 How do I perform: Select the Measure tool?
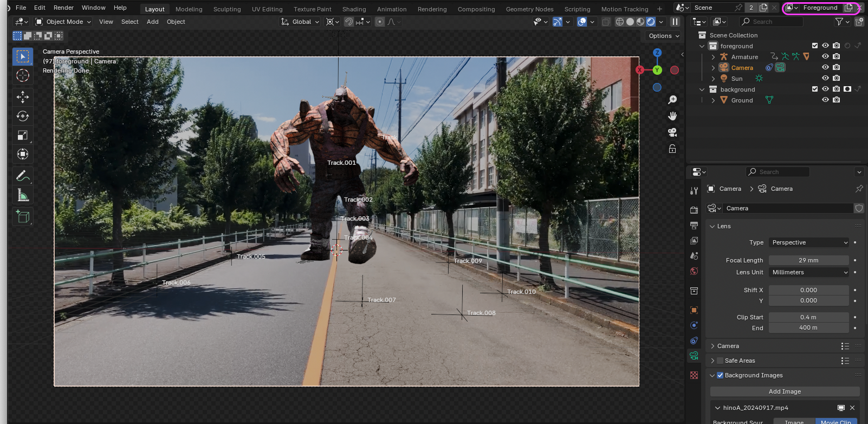click(23, 195)
